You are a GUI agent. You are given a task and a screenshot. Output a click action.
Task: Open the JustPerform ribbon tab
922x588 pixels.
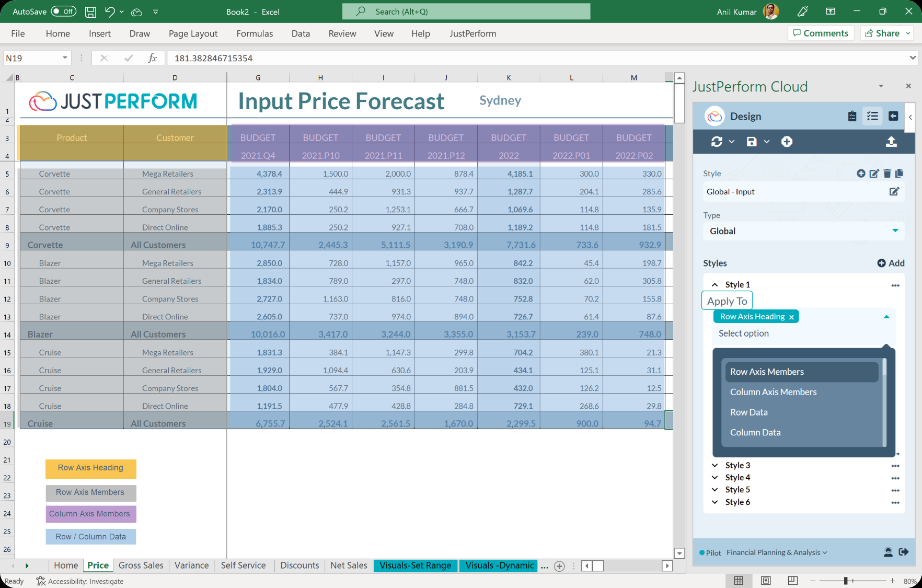(x=472, y=33)
